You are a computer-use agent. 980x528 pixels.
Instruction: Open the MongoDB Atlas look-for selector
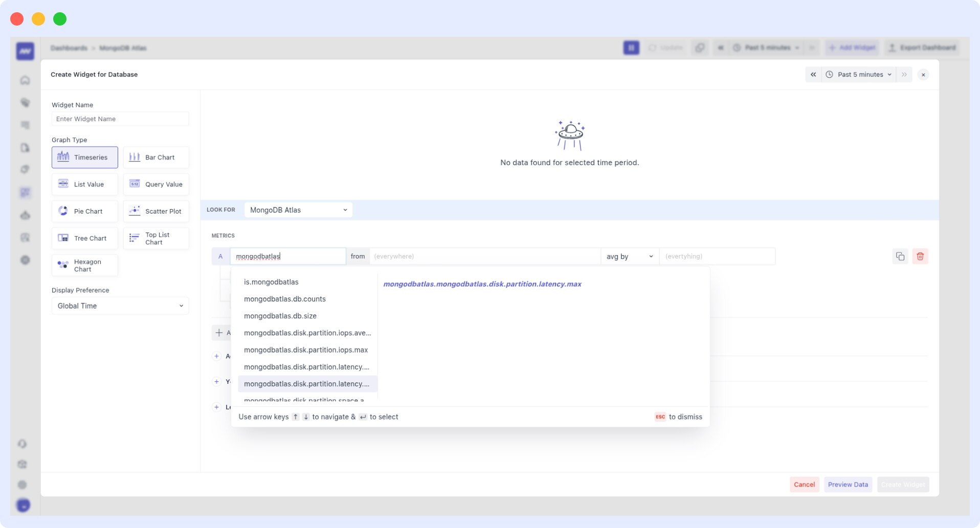click(298, 210)
